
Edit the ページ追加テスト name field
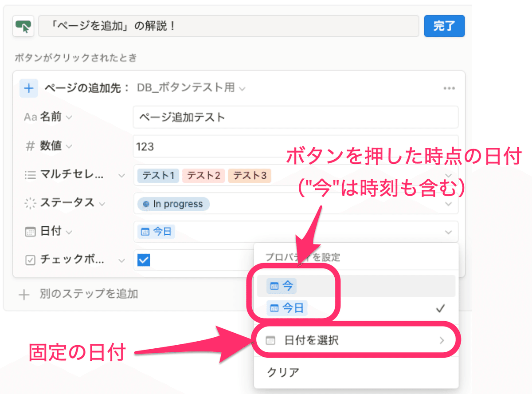(296, 118)
